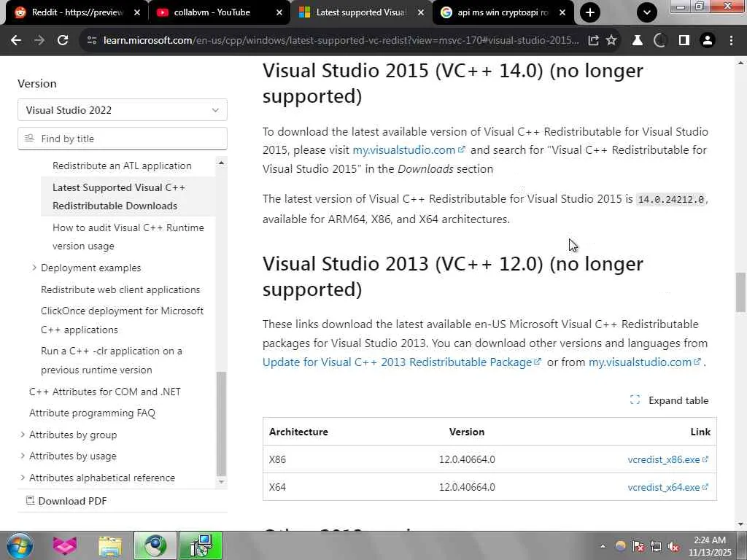Screen dimensions: 747x560
Task: Open site information icon in address bar
Action: click(x=92, y=41)
